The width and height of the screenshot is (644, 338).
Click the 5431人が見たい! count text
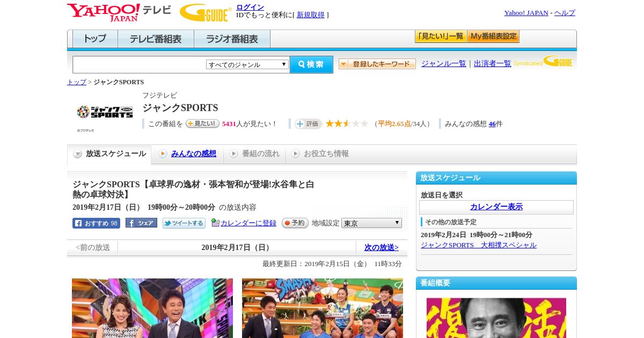(x=250, y=123)
